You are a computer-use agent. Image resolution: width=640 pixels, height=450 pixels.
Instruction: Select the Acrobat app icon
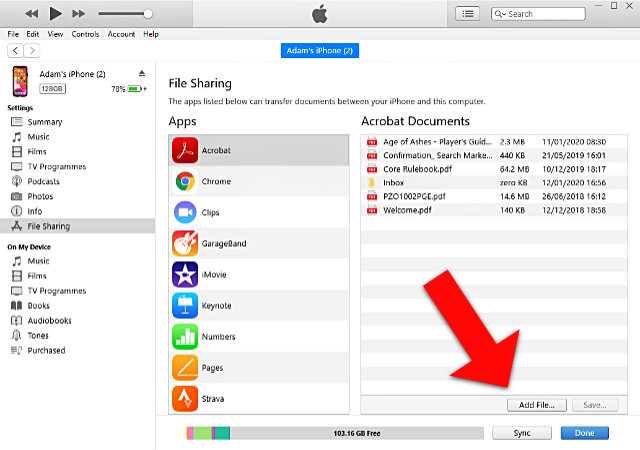pos(185,150)
